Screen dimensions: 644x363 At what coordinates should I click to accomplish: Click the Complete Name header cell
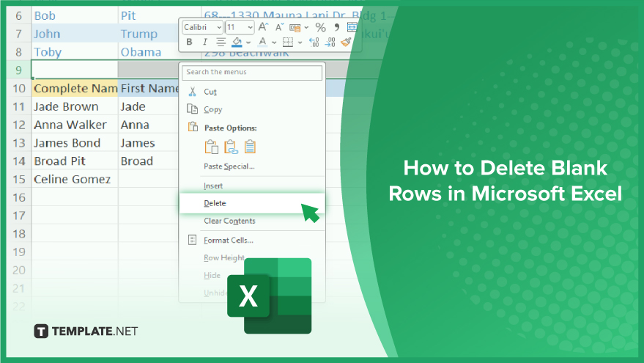click(75, 89)
